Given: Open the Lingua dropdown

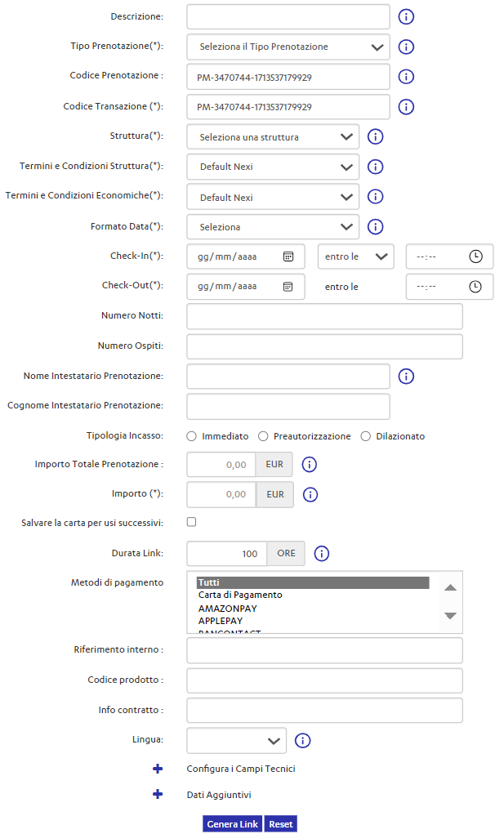Looking at the screenshot, I should [237, 741].
